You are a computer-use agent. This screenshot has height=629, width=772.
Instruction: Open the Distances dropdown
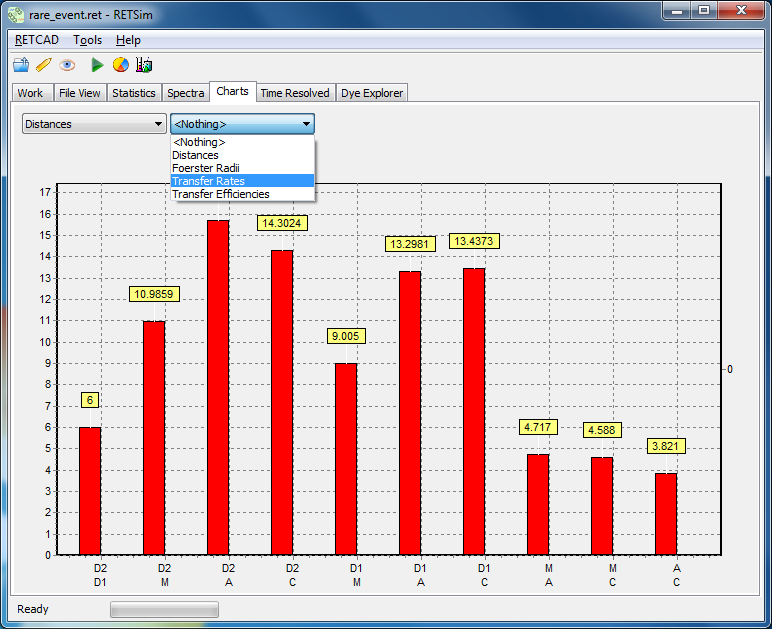pyautogui.click(x=94, y=124)
